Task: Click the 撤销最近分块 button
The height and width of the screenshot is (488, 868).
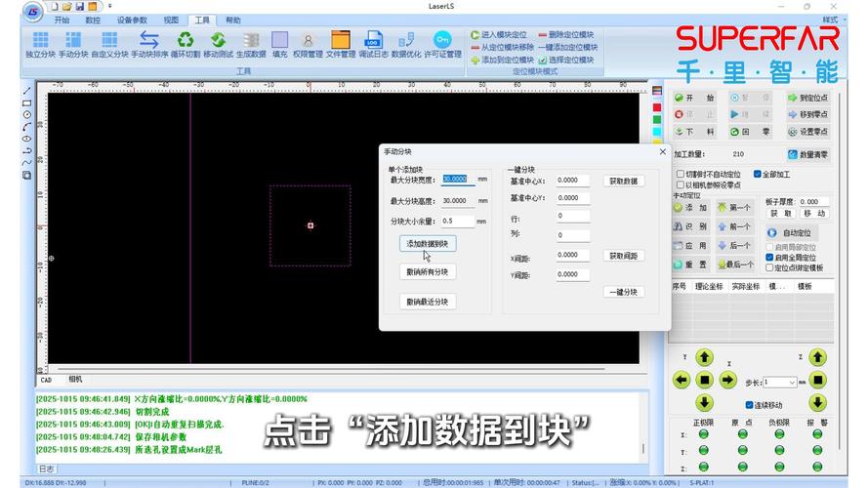Action: click(428, 302)
